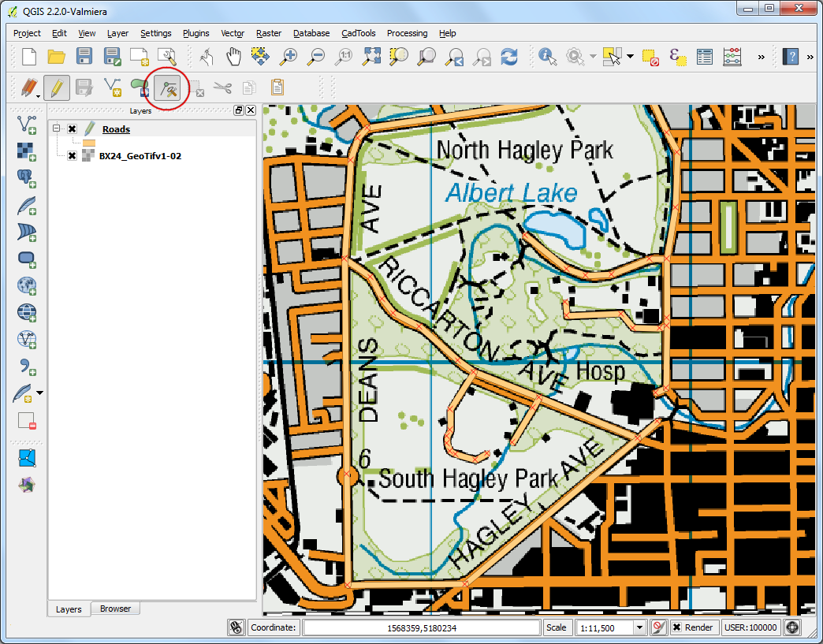The image size is (823, 644).
Task: Activate the Pan Map hand tool
Action: [233, 57]
